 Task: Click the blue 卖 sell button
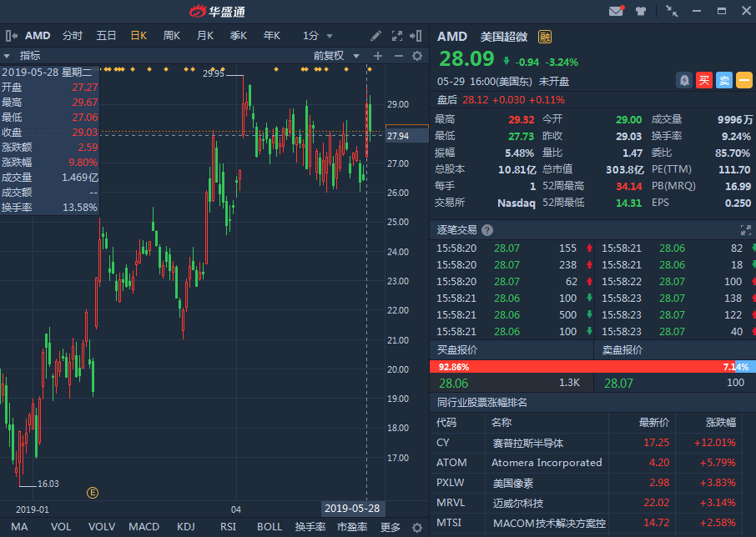pos(723,80)
